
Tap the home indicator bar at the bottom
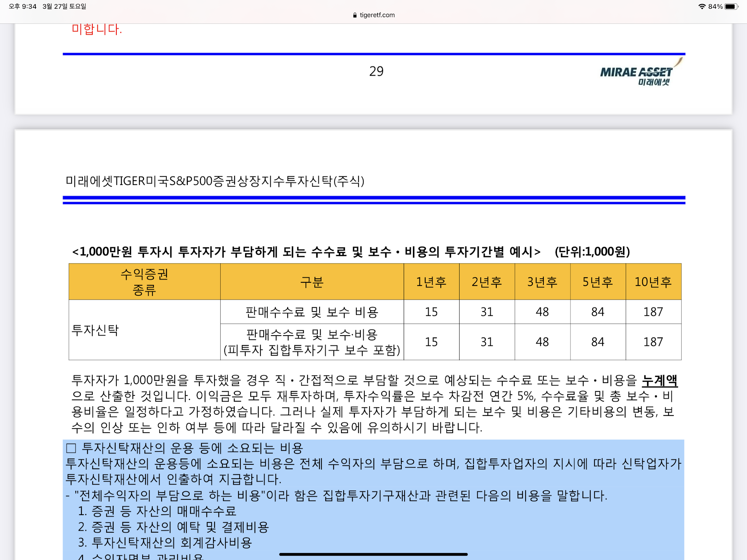click(373, 554)
